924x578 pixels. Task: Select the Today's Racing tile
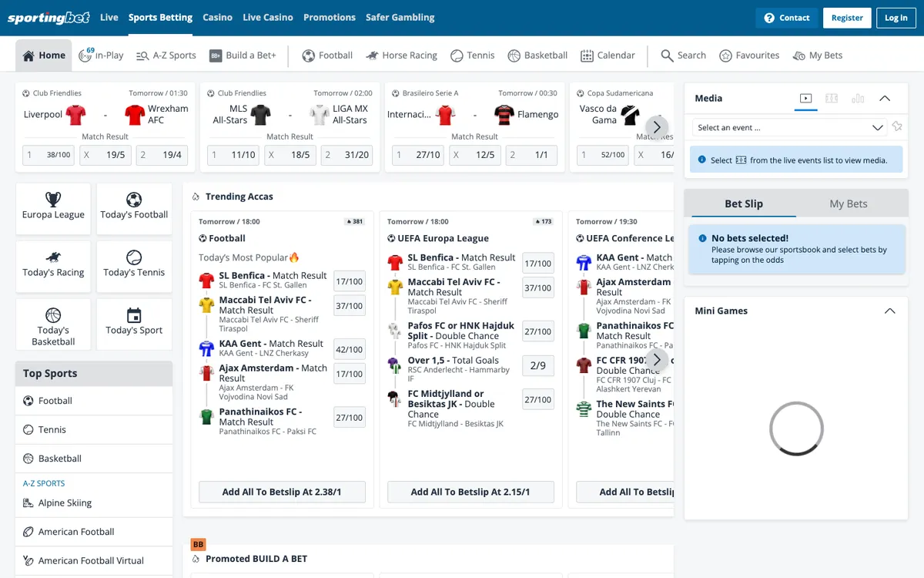click(x=53, y=267)
